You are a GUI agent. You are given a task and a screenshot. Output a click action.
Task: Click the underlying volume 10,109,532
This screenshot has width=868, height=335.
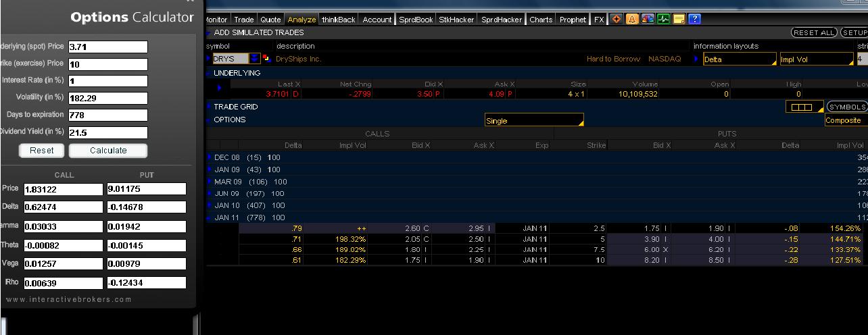pyautogui.click(x=637, y=94)
